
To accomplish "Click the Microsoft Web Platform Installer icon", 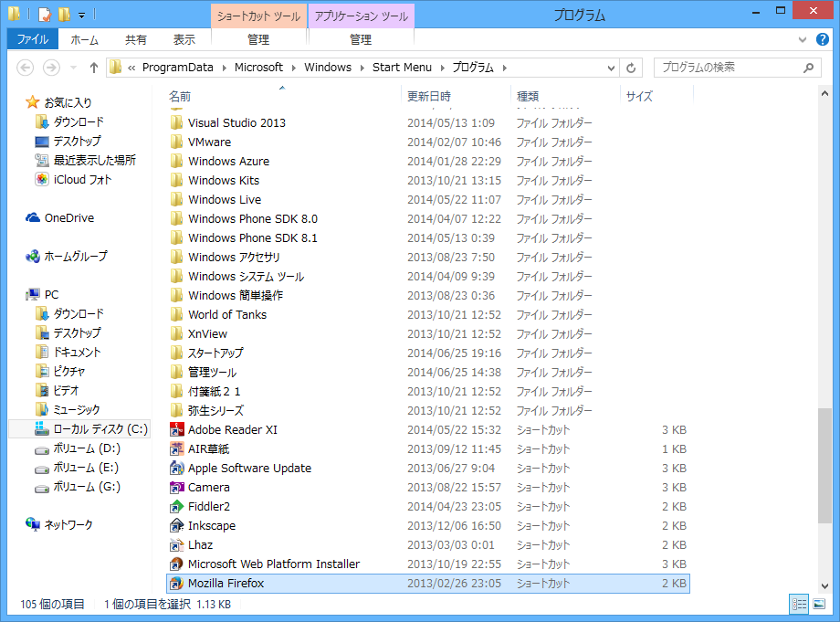I will click(177, 564).
